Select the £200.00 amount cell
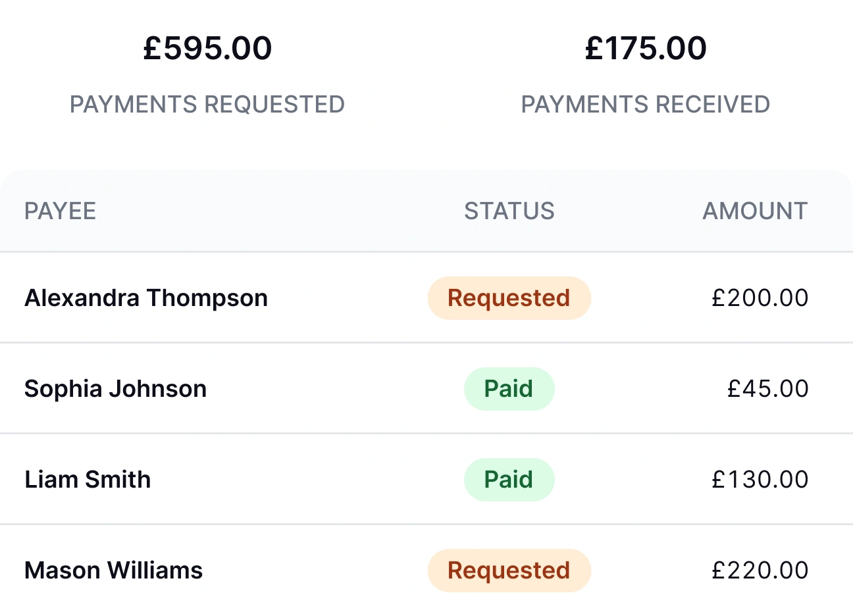The height and width of the screenshot is (616, 853). 762,297
